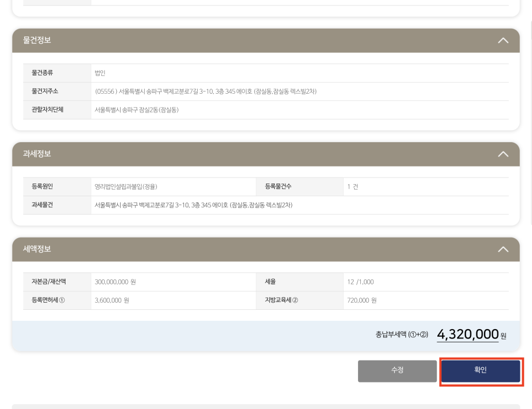Click the 과세물건 row label
Screen dimensions: 532x409
click(x=42, y=204)
